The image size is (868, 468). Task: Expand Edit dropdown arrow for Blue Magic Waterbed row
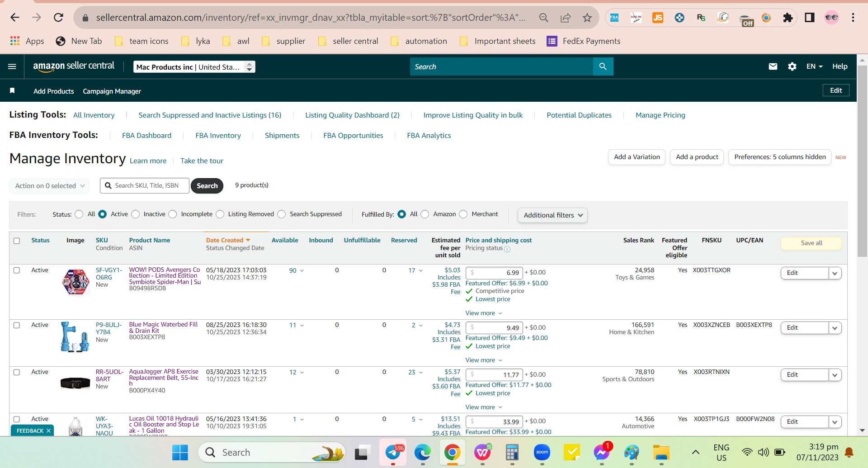(x=835, y=328)
